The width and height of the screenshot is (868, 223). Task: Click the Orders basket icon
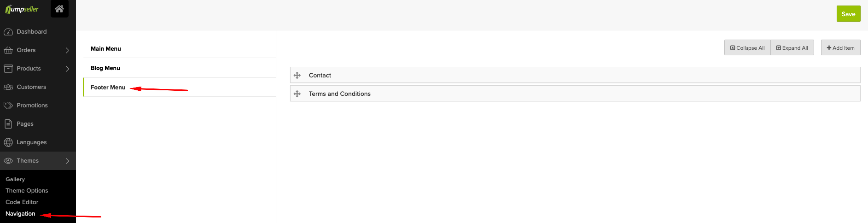[x=8, y=50]
